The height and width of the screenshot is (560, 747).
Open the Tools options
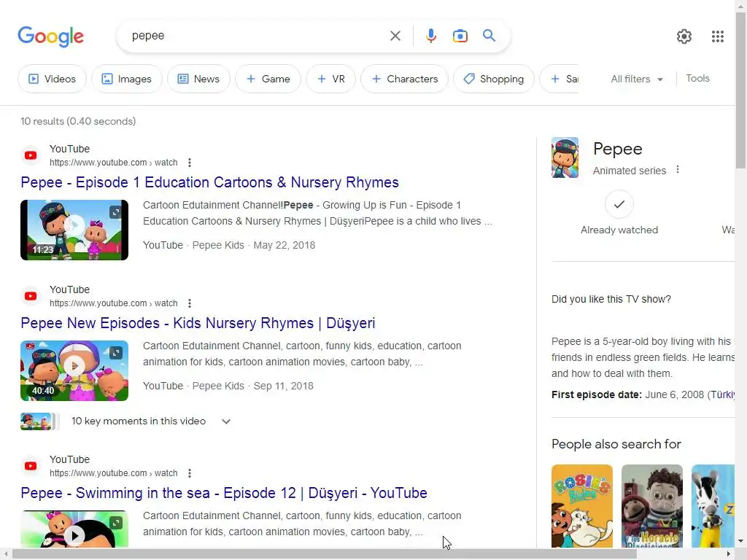[x=697, y=78]
